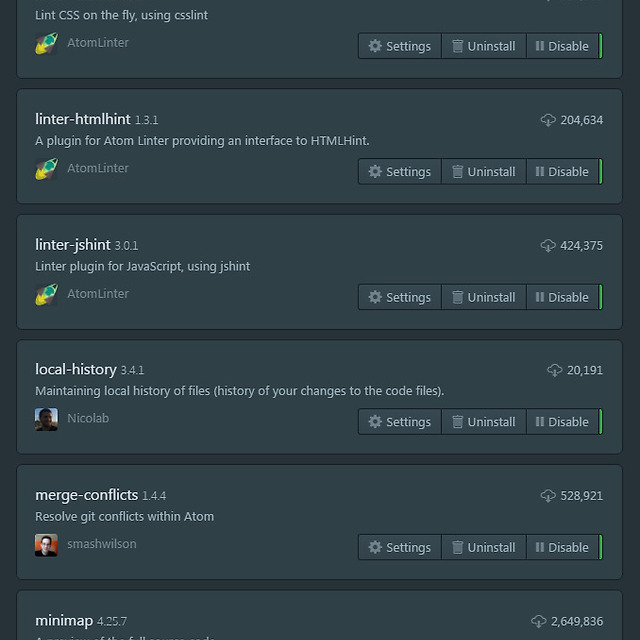Click AtomLinter avatar icon under linter-jshint
This screenshot has width=640, height=640.
click(46, 294)
